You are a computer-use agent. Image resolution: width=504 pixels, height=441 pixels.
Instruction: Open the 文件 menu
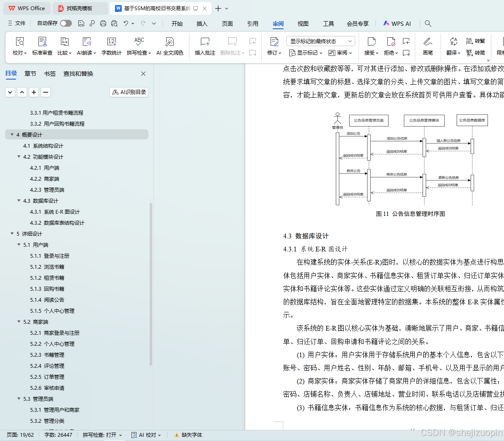(x=17, y=23)
